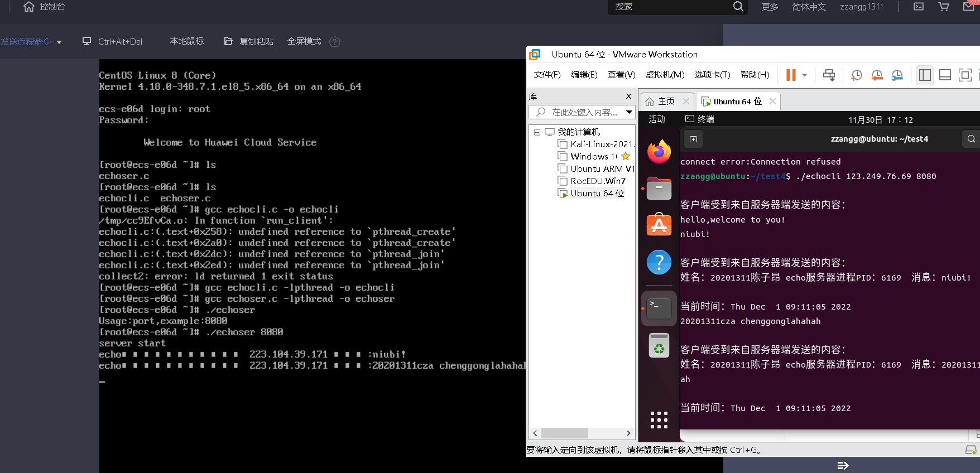Click the 搜索 input field
The width and height of the screenshot is (980, 473).
point(670,7)
